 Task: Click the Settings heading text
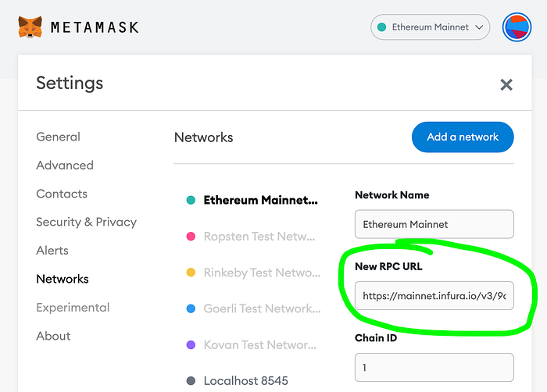[70, 84]
